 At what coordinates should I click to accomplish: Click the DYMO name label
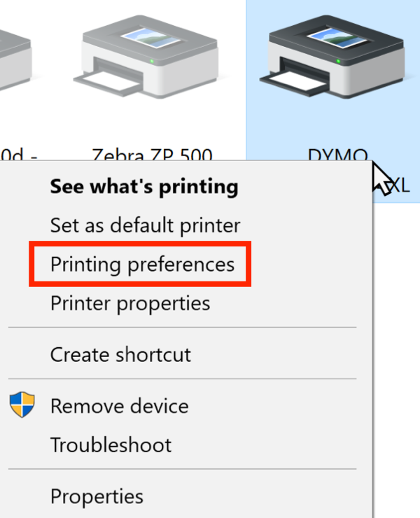[x=337, y=154]
